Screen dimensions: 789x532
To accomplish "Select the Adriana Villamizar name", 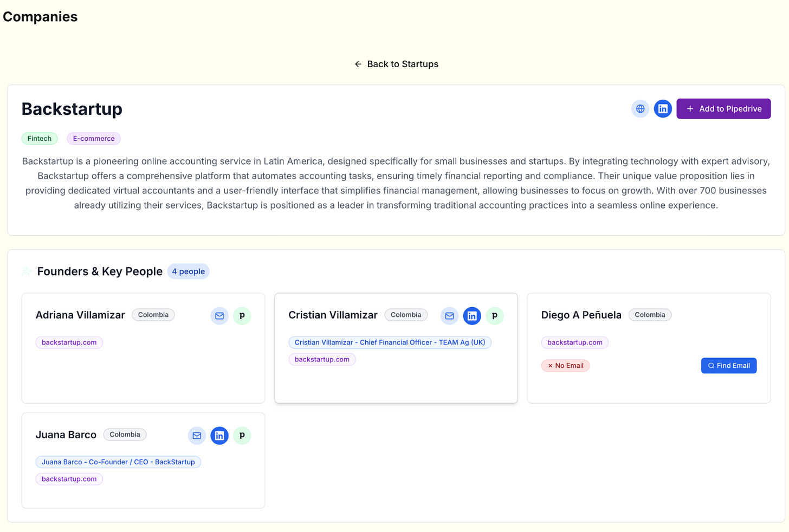I will point(80,315).
